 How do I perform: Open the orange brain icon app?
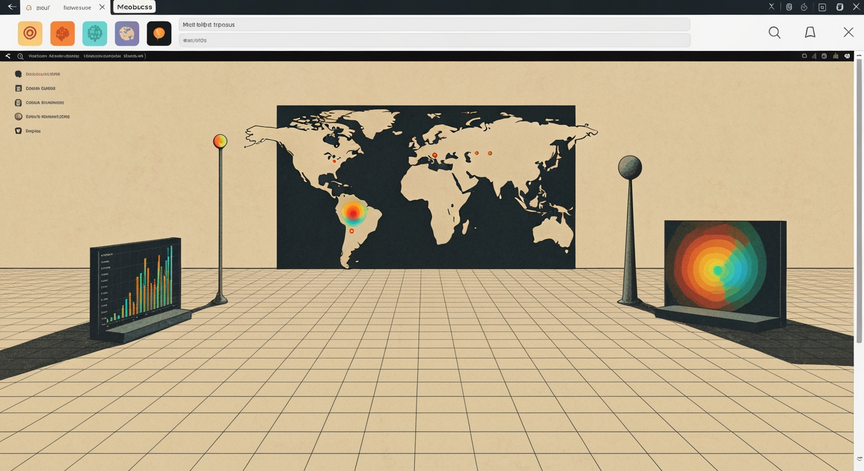point(62,34)
